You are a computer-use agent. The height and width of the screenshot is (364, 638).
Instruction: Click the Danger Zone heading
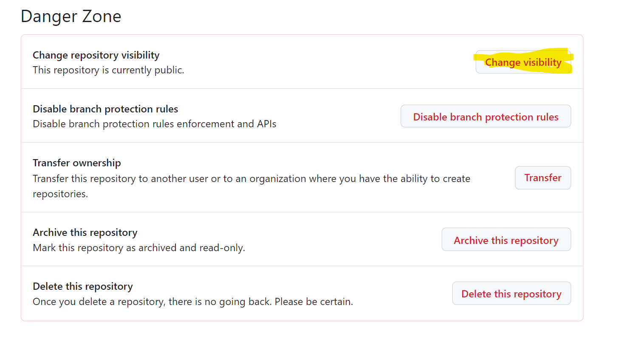coord(71,16)
